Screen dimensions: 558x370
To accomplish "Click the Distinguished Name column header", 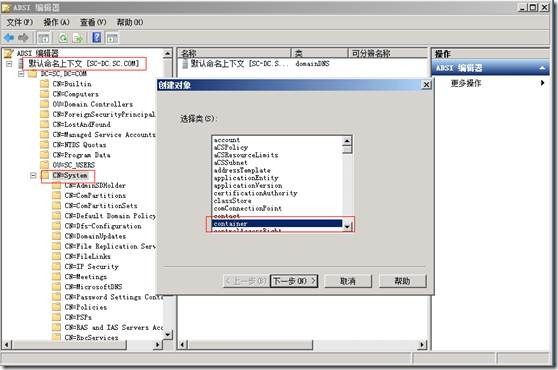I will (x=388, y=53).
